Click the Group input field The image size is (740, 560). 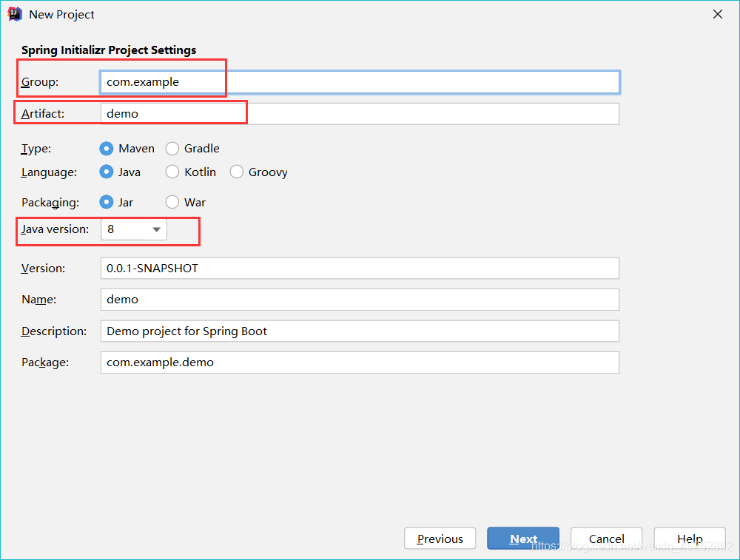pyautogui.click(x=360, y=82)
